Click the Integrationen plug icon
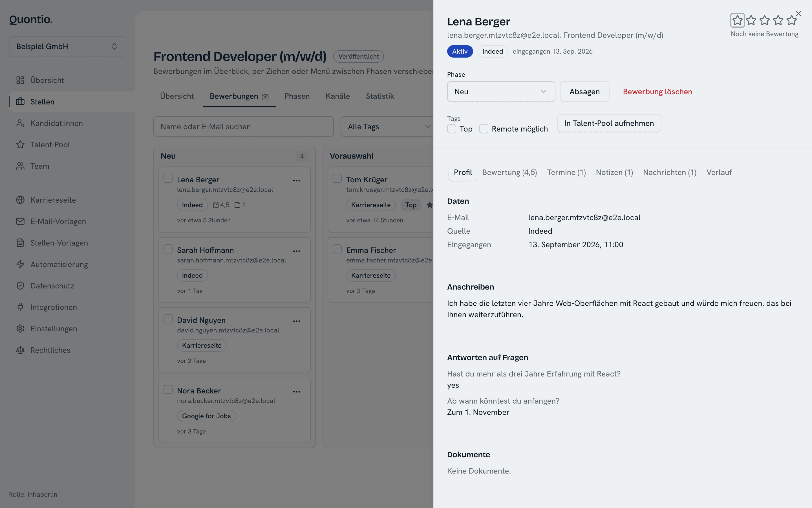The height and width of the screenshot is (508, 812). click(x=20, y=307)
